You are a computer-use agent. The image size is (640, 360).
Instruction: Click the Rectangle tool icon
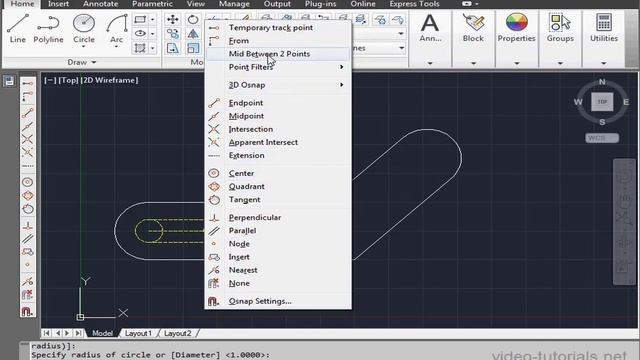(140, 19)
